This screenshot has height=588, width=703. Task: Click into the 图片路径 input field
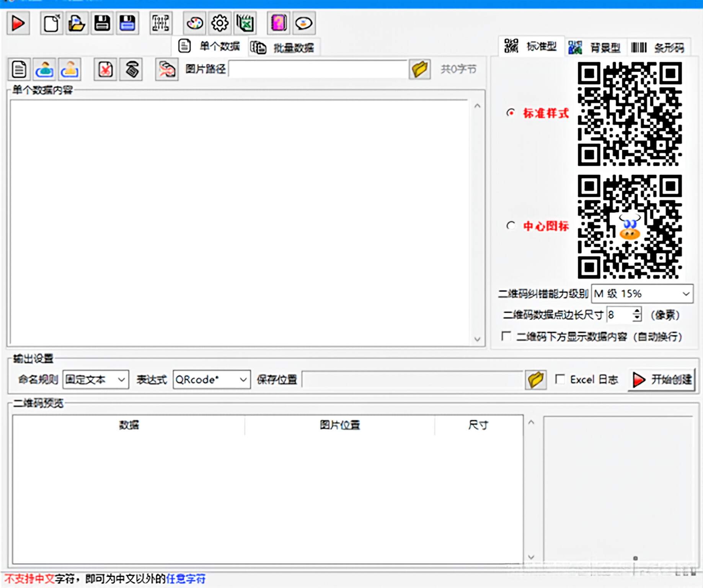pos(318,69)
